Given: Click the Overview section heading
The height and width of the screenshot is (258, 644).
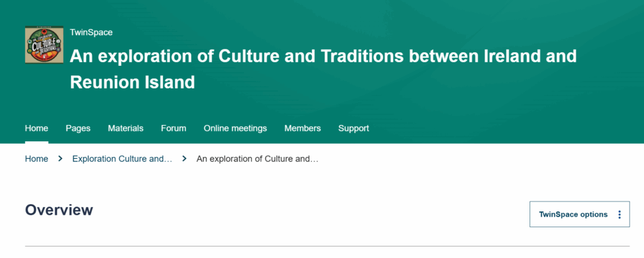Looking at the screenshot, I should tap(59, 210).
